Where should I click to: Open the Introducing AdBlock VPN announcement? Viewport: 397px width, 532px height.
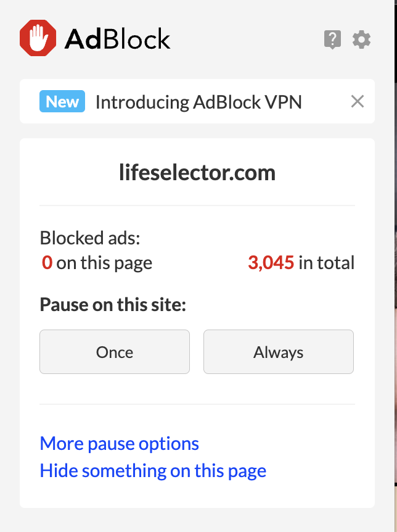pyautogui.click(x=198, y=102)
